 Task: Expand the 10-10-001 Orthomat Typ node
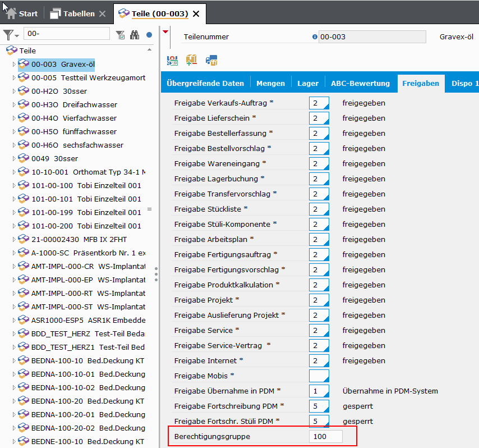(14, 172)
